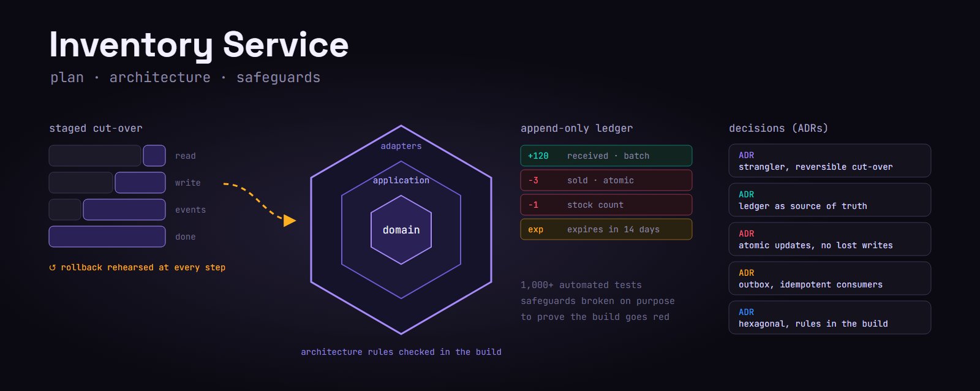Open the hexagonal rules in the build ADR
The height and width of the screenshot is (391, 980).
830,317
